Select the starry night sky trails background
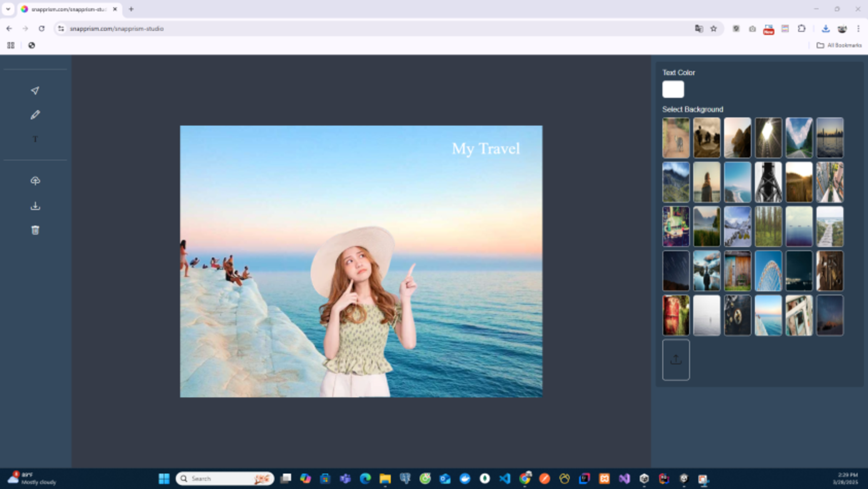The width and height of the screenshot is (868, 489). point(676,271)
